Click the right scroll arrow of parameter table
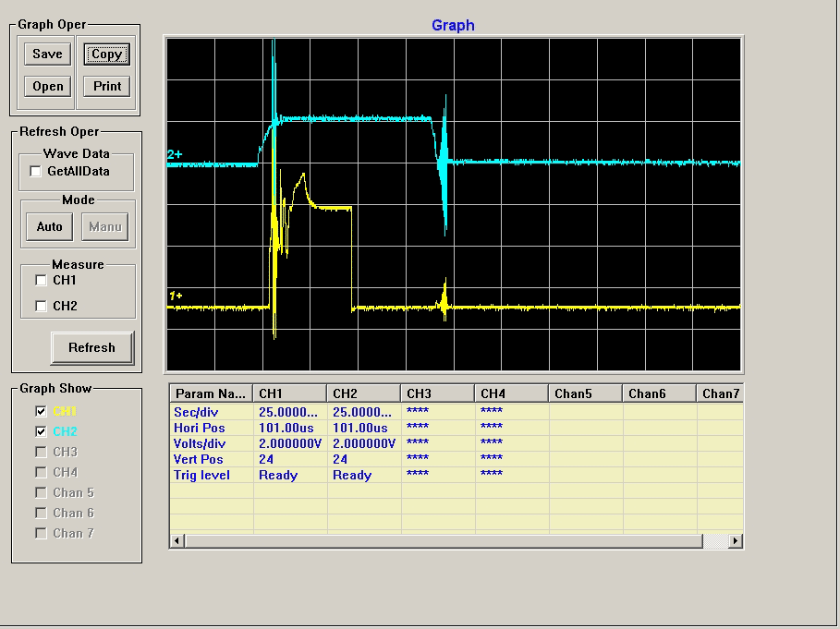Image resolution: width=840 pixels, height=629 pixels. (735, 540)
